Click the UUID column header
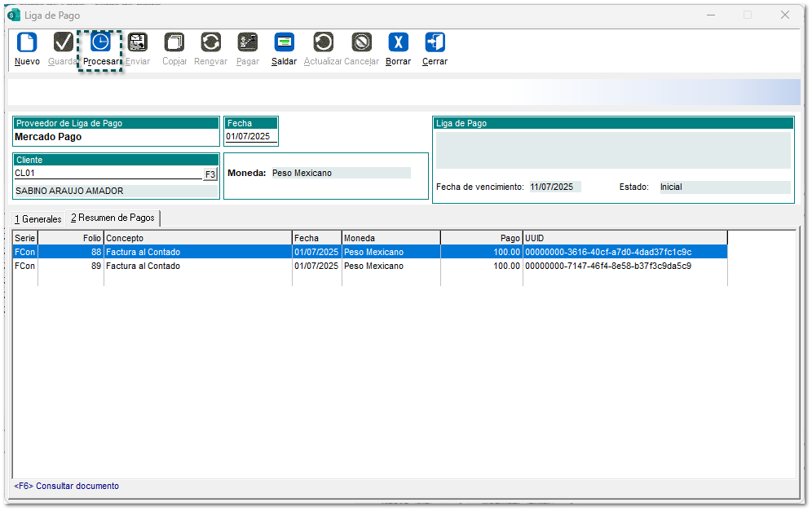 tap(624, 238)
